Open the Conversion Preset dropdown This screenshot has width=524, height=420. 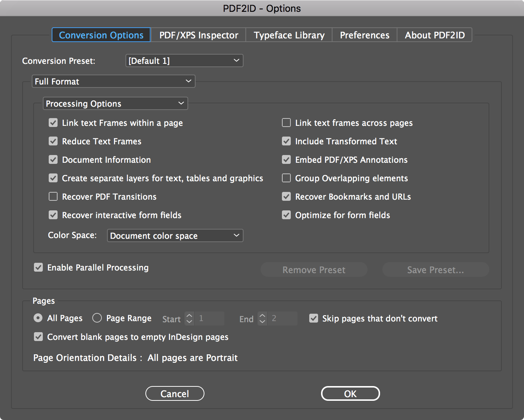[184, 61]
